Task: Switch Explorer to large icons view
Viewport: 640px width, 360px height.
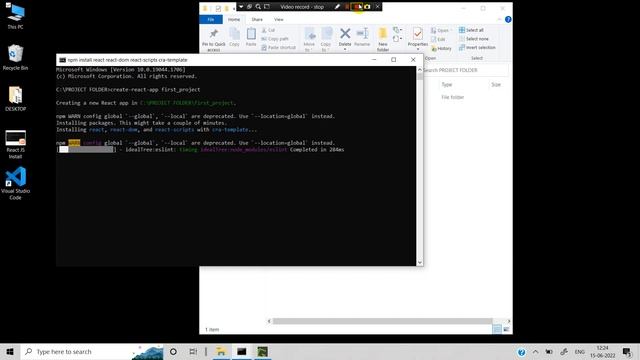Action: 506,329
